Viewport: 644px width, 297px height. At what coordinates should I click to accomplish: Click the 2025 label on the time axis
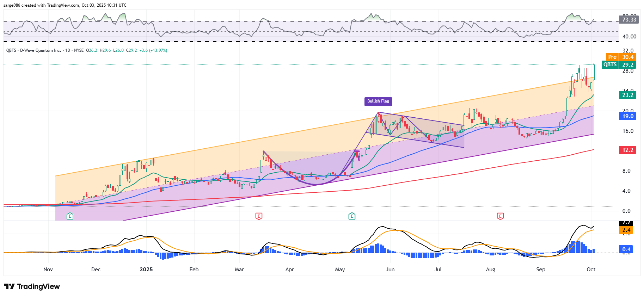click(146, 270)
